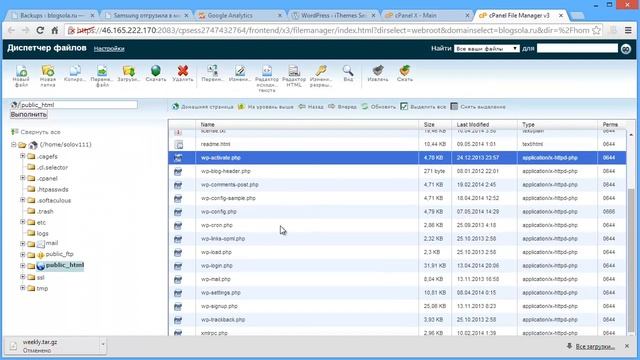The height and width of the screenshot is (360, 640).
Task: Create a new folder with Новая папка icon
Action: point(48,76)
